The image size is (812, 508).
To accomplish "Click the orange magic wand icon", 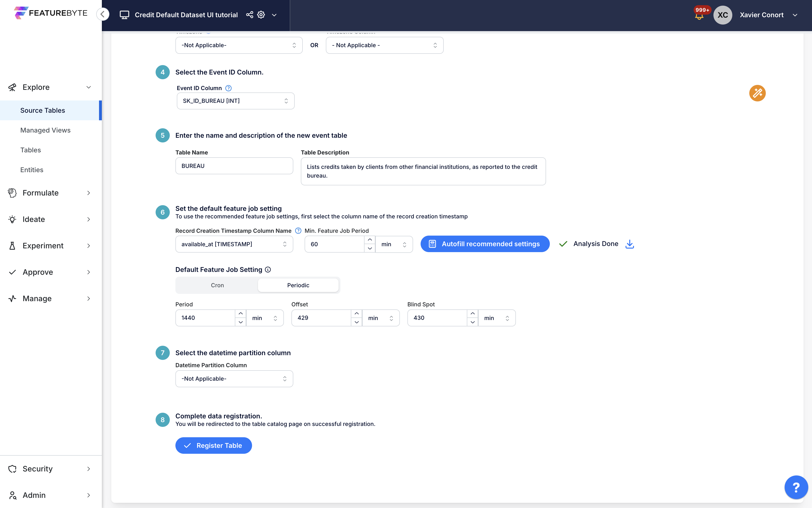I will tap(757, 93).
